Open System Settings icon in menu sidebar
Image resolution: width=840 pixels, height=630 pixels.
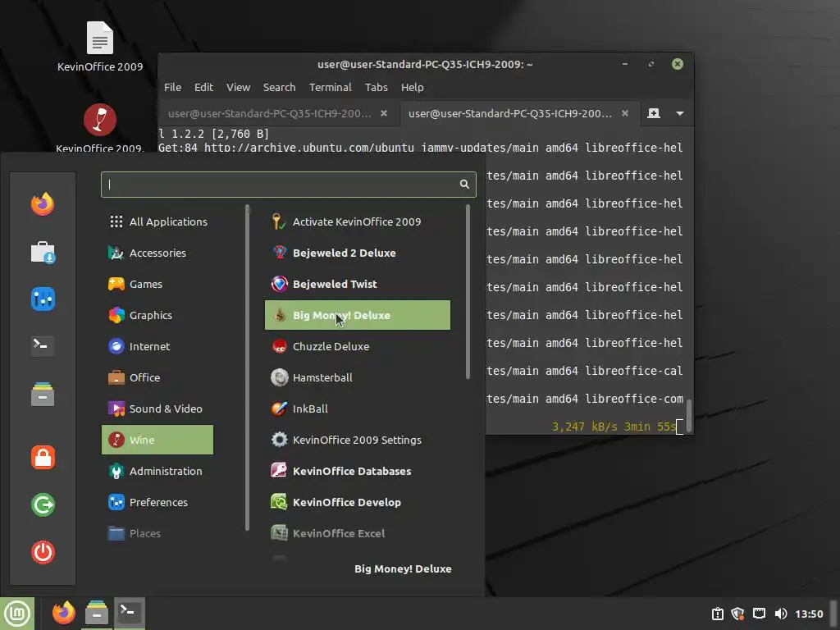pyautogui.click(x=43, y=299)
